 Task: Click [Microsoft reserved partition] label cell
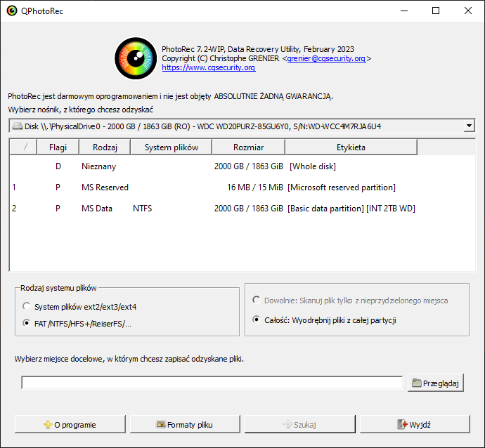pyautogui.click(x=342, y=187)
